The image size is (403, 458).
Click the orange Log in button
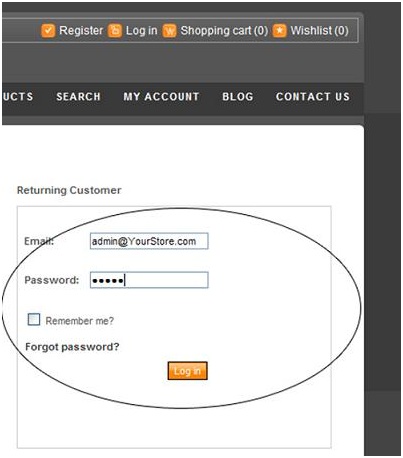click(x=188, y=371)
